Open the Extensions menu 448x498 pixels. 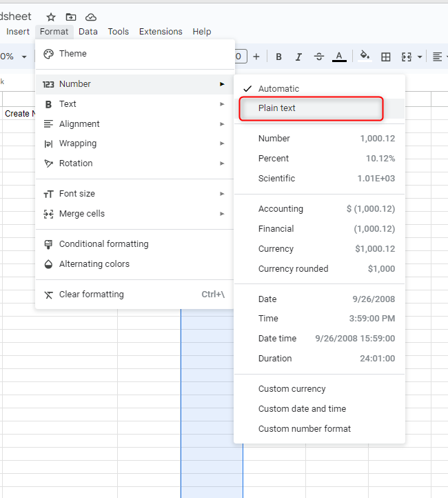click(161, 32)
